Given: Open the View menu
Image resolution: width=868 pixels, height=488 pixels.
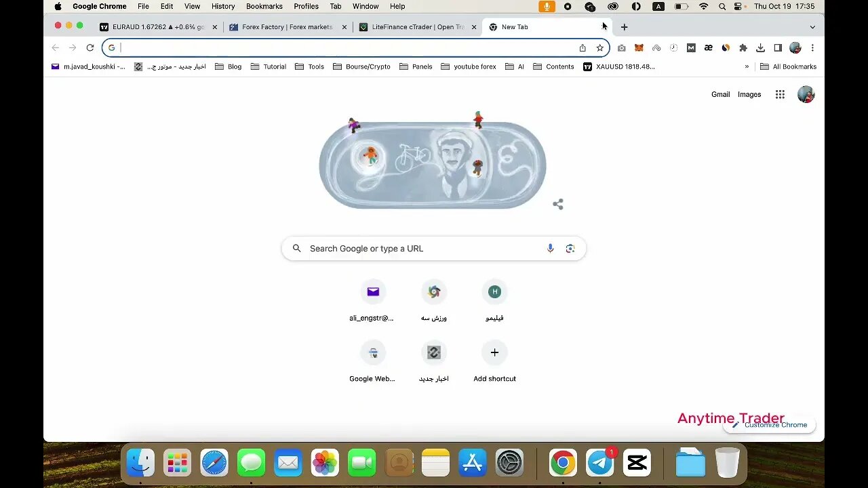Looking at the screenshot, I should pos(193,6).
